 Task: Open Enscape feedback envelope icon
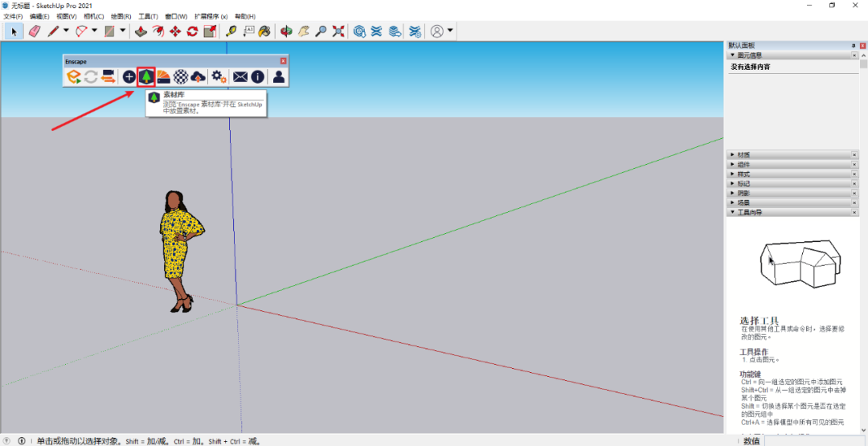point(240,77)
